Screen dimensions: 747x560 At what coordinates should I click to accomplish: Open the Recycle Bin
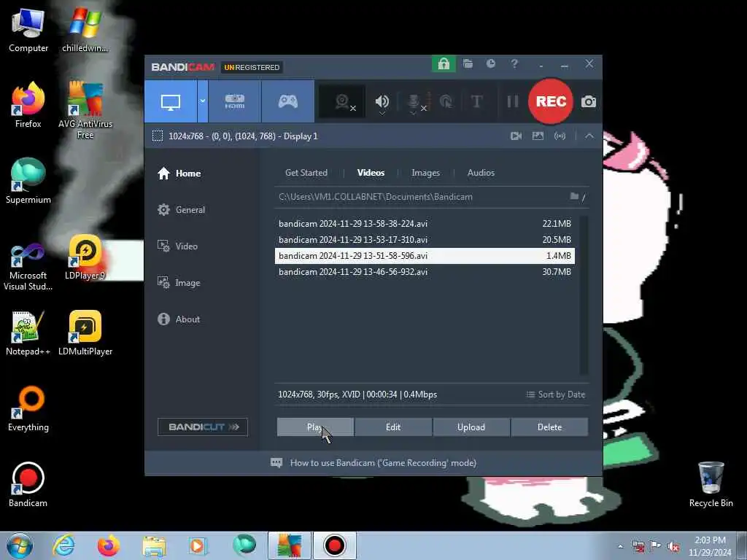point(711,484)
